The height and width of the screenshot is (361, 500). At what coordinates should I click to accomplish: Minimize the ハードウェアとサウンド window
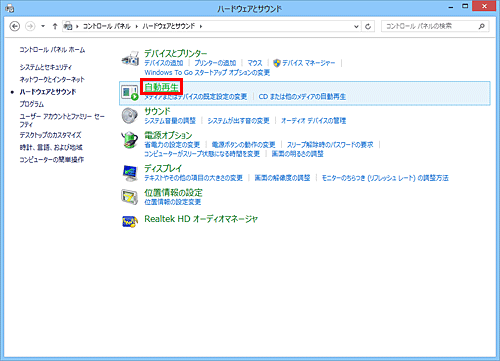[451, 7]
